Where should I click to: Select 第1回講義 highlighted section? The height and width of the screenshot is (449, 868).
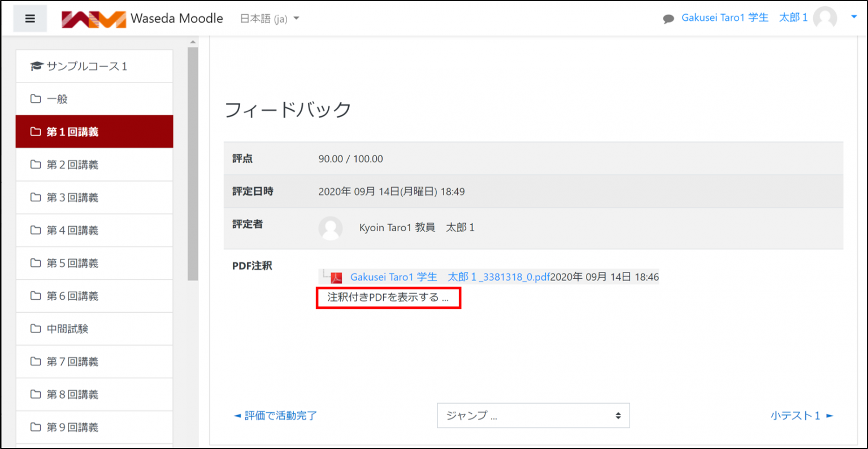coord(72,132)
